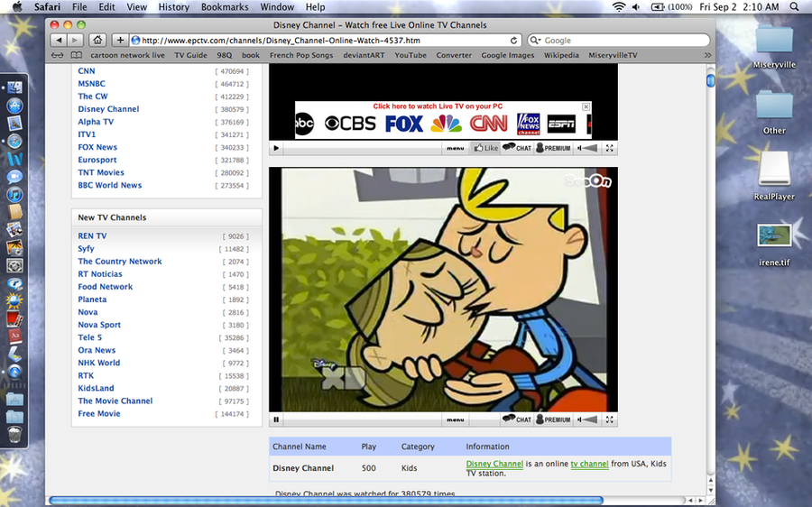Open the system volume menu bar icon

click(636, 7)
